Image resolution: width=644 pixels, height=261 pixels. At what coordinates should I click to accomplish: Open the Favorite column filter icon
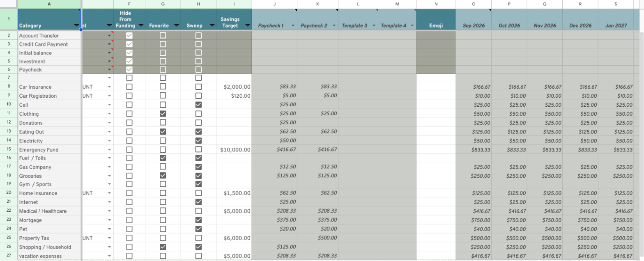coord(177,25)
